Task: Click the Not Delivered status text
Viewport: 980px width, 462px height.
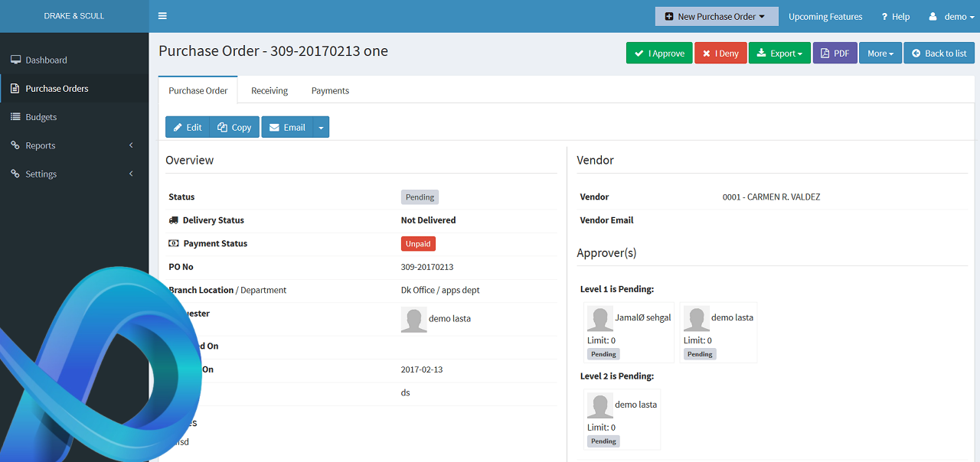Action: pyautogui.click(x=428, y=220)
